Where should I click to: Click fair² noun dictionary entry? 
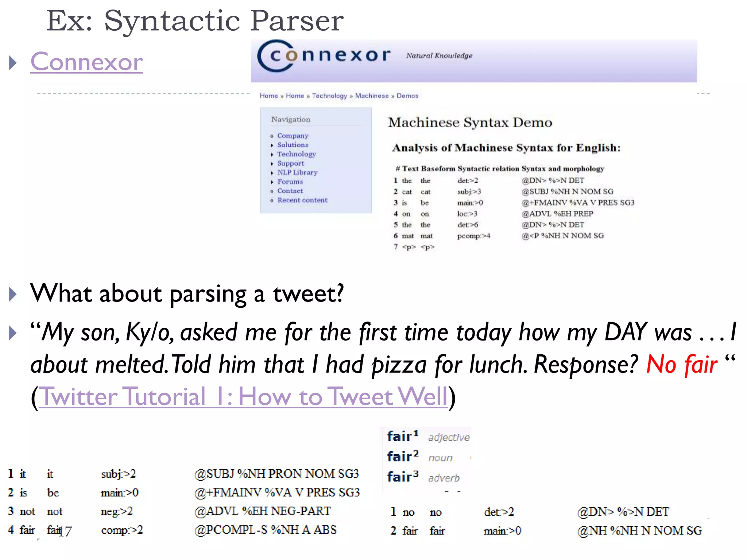coord(420,457)
